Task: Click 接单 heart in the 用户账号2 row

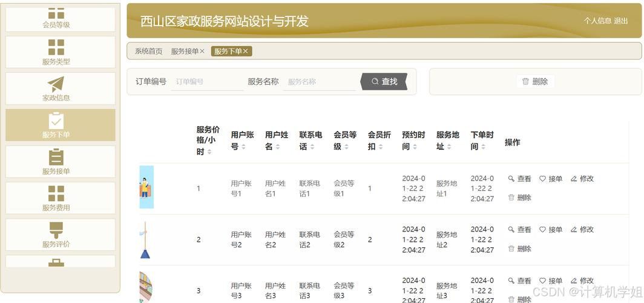Action: tap(551, 230)
